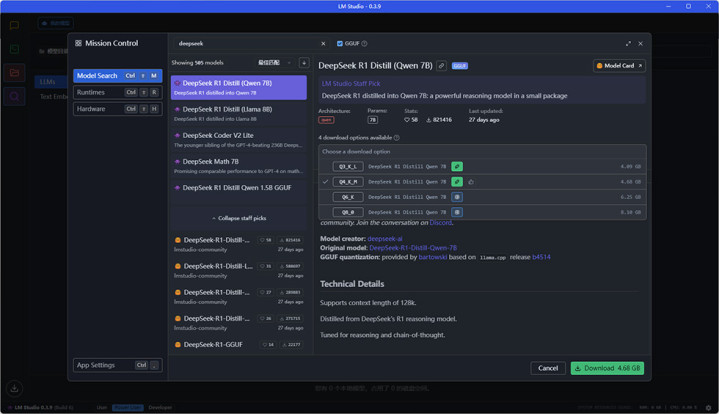Click green fit icon on Q4_K_M row
719x414 pixels.
point(457,182)
